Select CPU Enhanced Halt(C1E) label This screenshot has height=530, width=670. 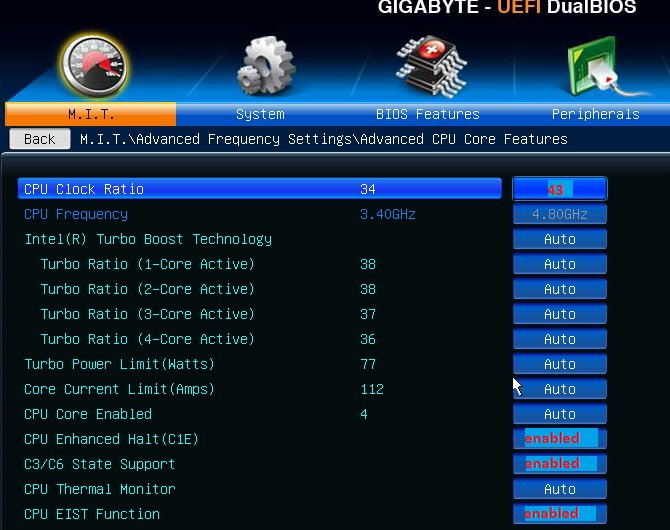112,439
